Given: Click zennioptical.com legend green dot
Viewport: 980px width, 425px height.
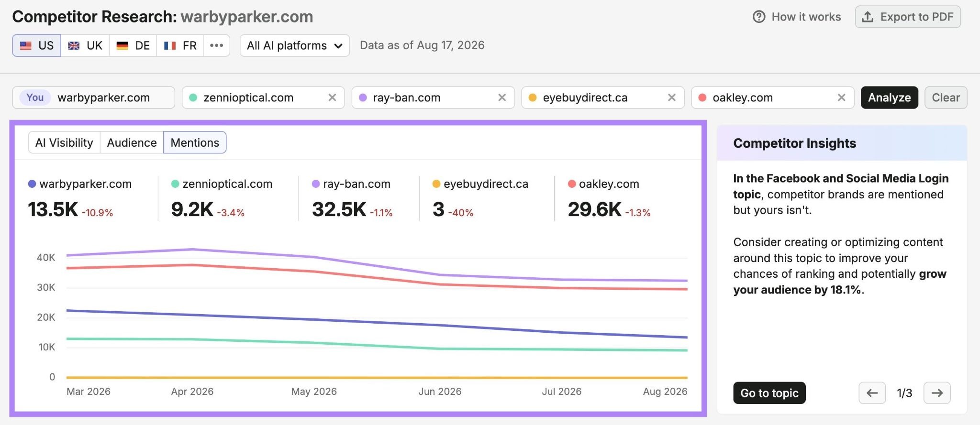Looking at the screenshot, I should coord(175,184).
